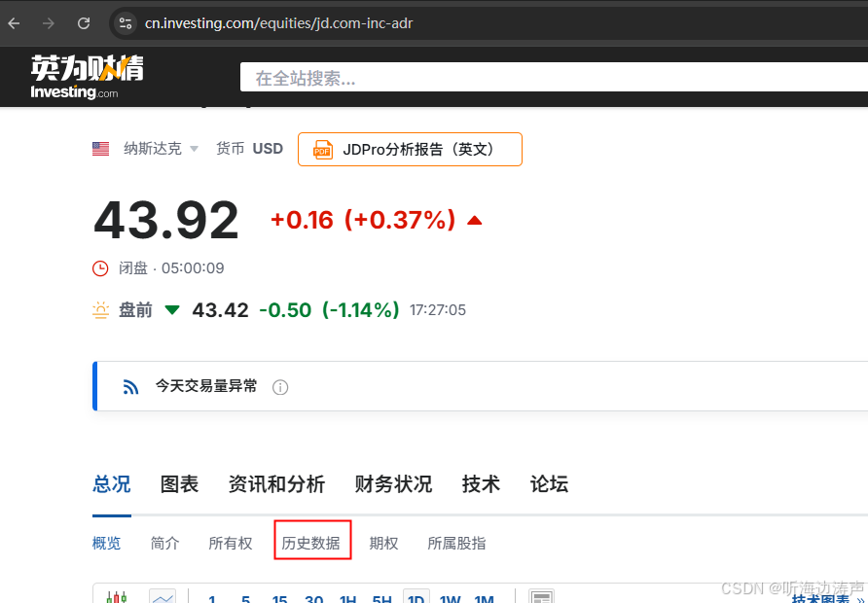Reload the page with the refresh icon
The image size is (868, 603).
point(84,23)
